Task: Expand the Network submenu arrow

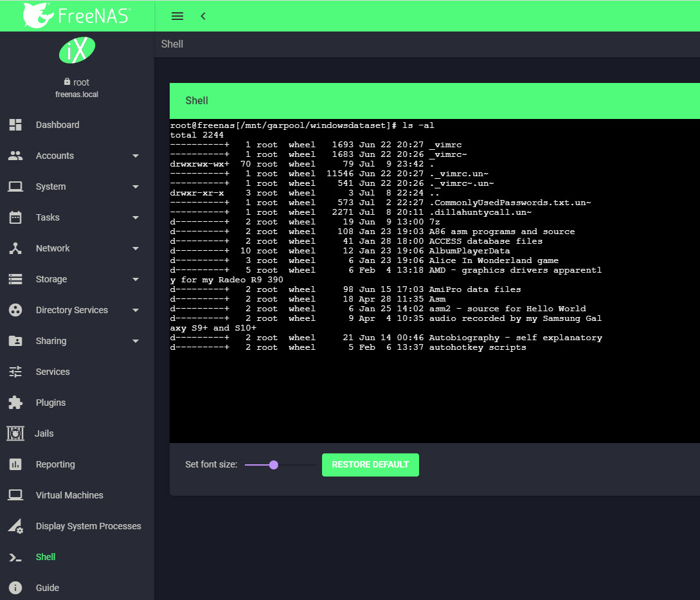Action: 135,248
